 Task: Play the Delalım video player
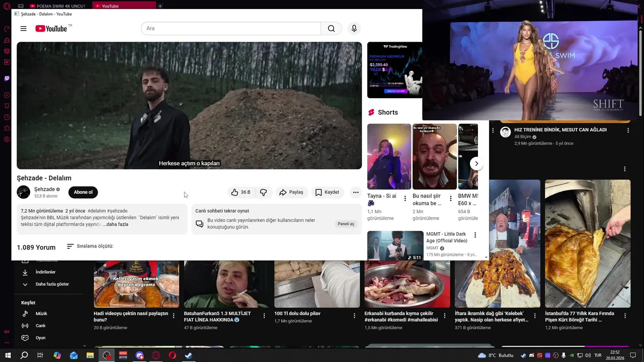(189, 106)
